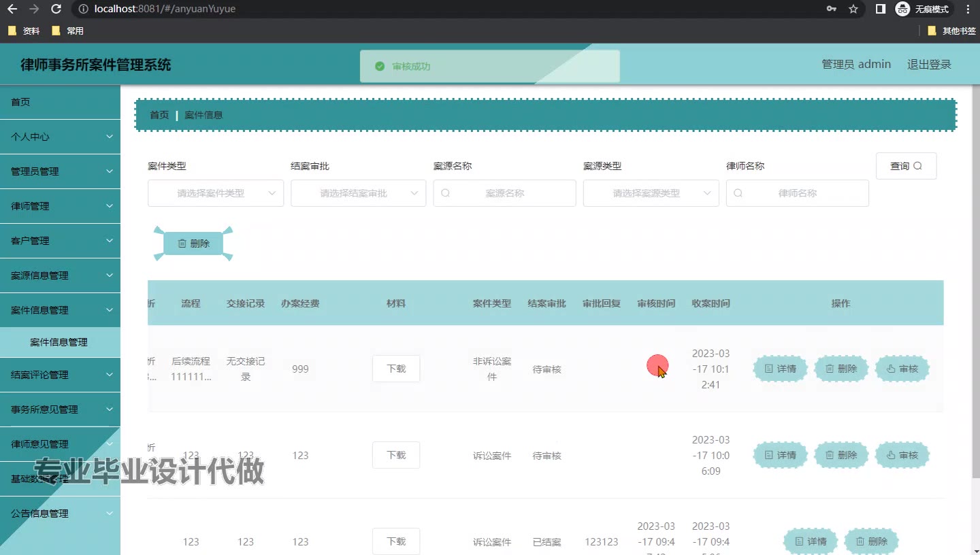The height and width of the screenshot is (555, 980).
Task: Click 首页 in the breadcrumb
Action: click(x=159, y=115)
